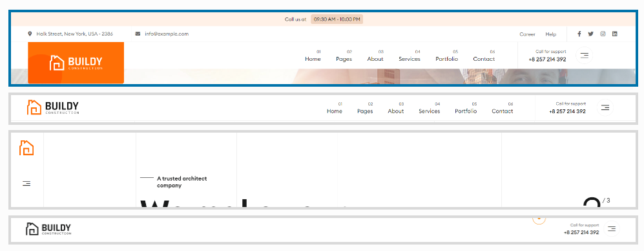Follow the Career link
The height and width of the screenshot is (251, 644).
[527, 34]
